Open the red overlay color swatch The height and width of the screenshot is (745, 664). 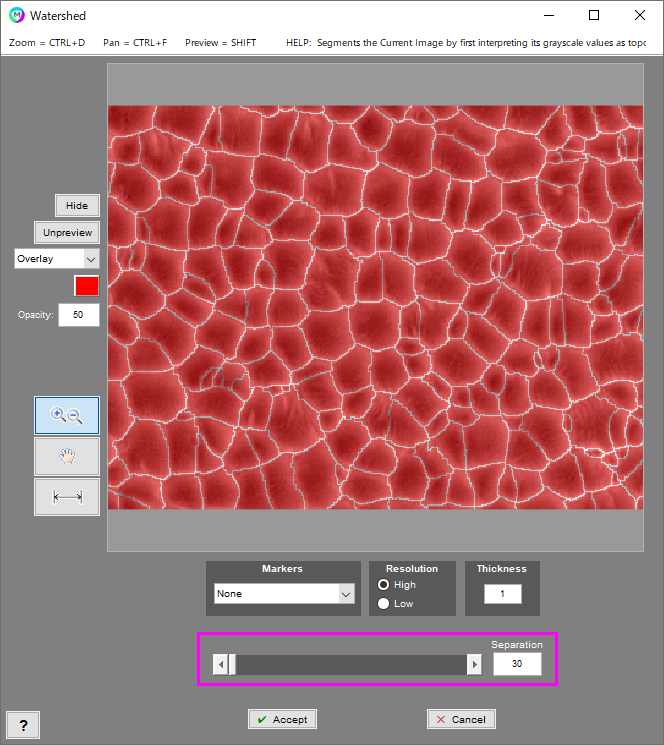pyautogui.click(x=87, y=287)
